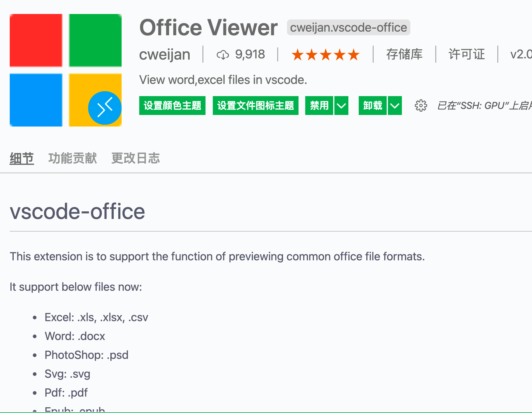Click the vscode-office heading in details
532x413 pixels.
click(77, 211)
